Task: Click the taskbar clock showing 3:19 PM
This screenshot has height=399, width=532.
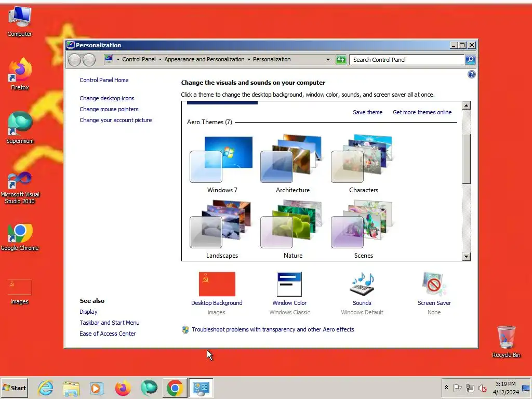Action: click(506, 388)
